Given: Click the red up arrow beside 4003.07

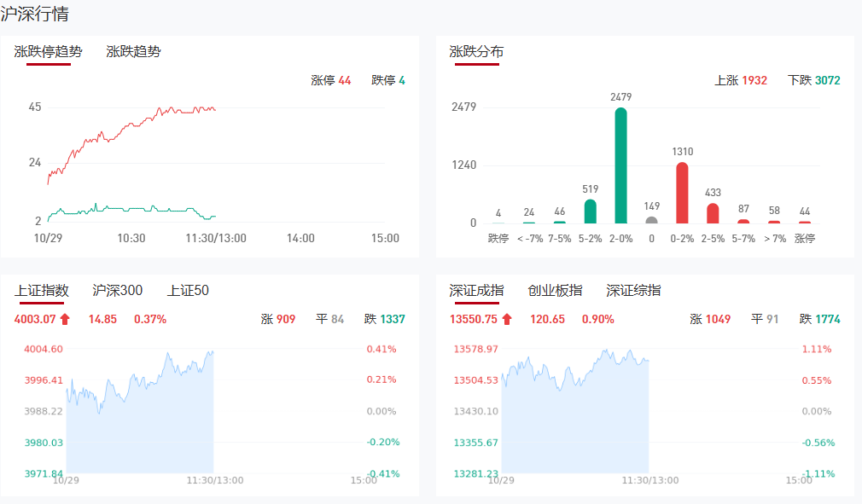Looking at the screenshot, I should click(x=65, y=319).
